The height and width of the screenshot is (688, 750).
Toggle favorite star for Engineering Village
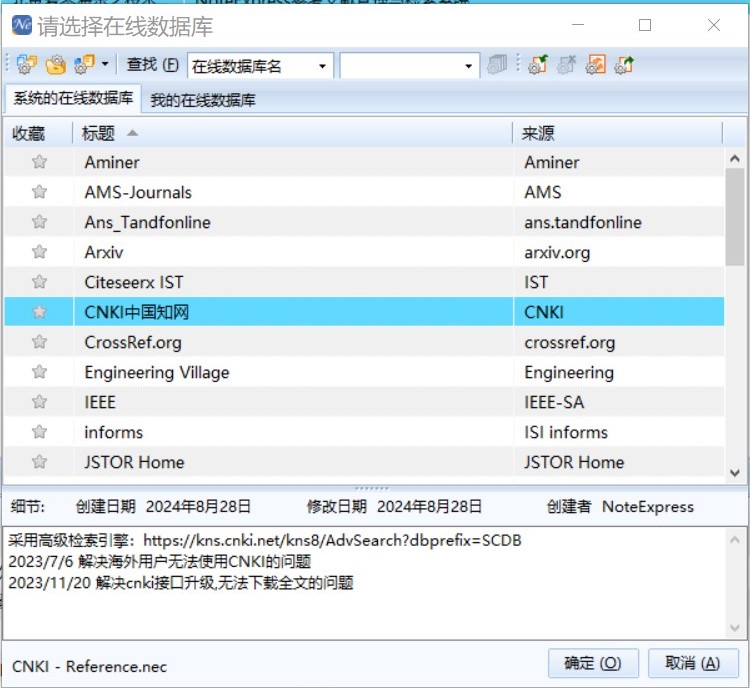pos(39,372)
